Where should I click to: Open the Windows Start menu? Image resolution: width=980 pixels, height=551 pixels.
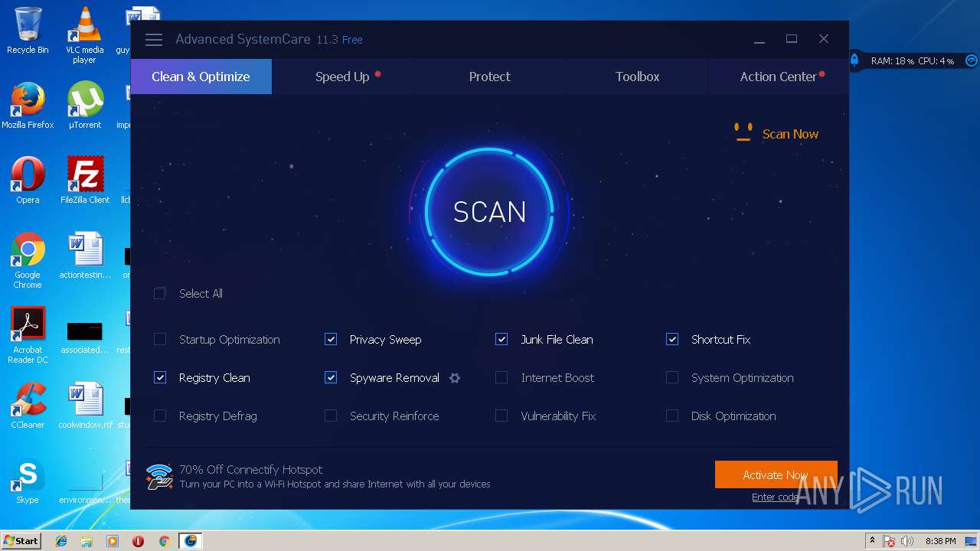click(x=21, y=541)
